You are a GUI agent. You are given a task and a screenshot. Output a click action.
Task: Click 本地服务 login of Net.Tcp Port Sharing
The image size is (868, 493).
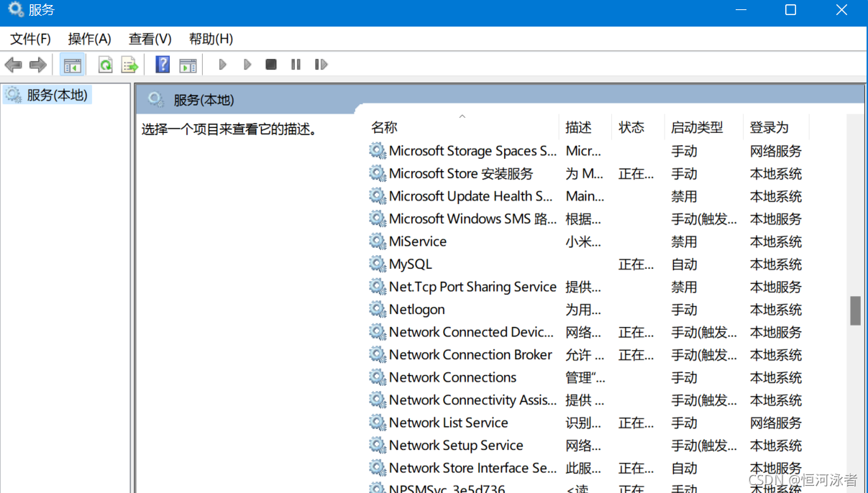[x=776, y=287]
